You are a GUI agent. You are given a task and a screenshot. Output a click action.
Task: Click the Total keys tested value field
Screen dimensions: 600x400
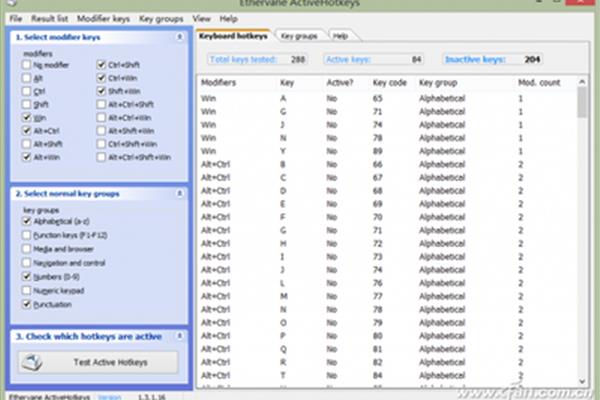258,59
